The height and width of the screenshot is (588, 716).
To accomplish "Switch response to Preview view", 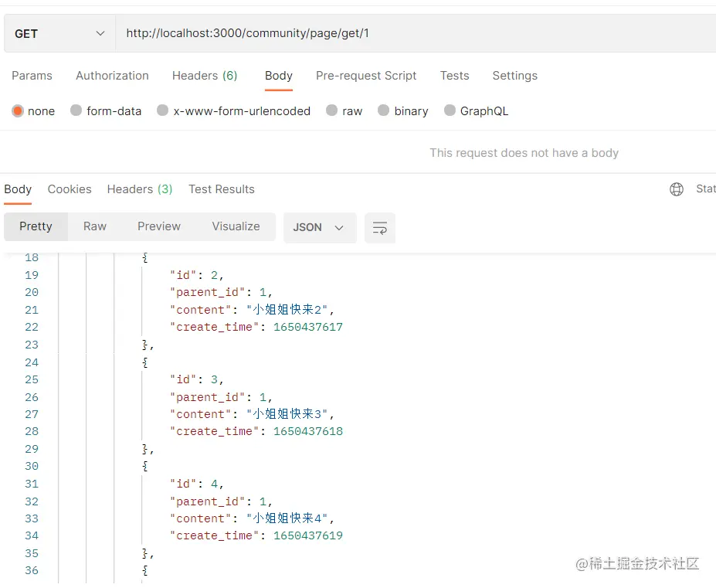I will tap(159, 226).
